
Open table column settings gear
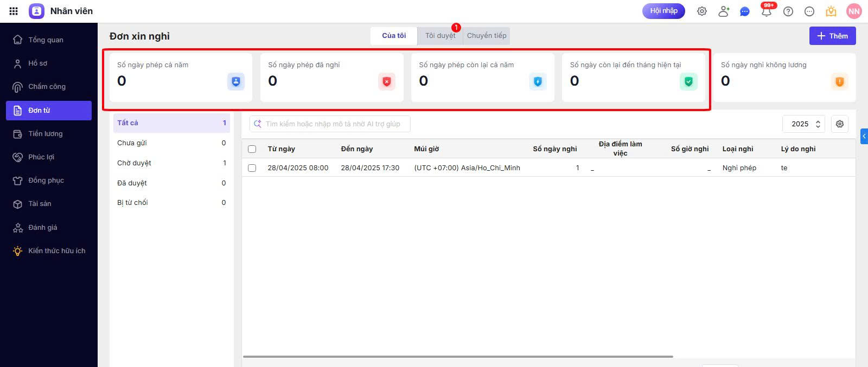pyautogui.click(x=840, y=124)
